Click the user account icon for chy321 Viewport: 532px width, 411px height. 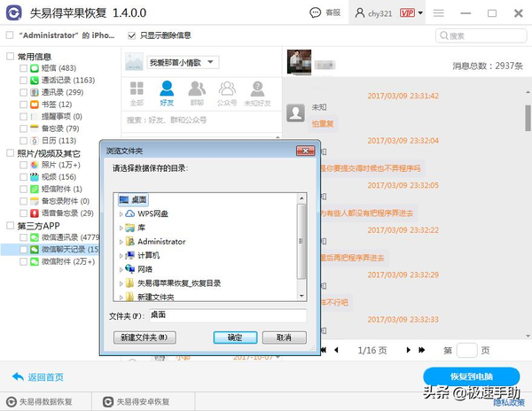click(x=360, y=13)
